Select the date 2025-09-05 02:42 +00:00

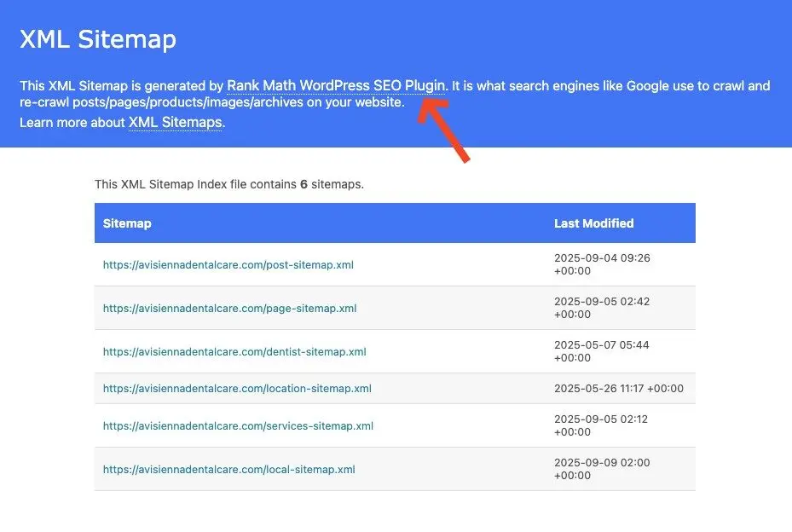tap(602, 308)
